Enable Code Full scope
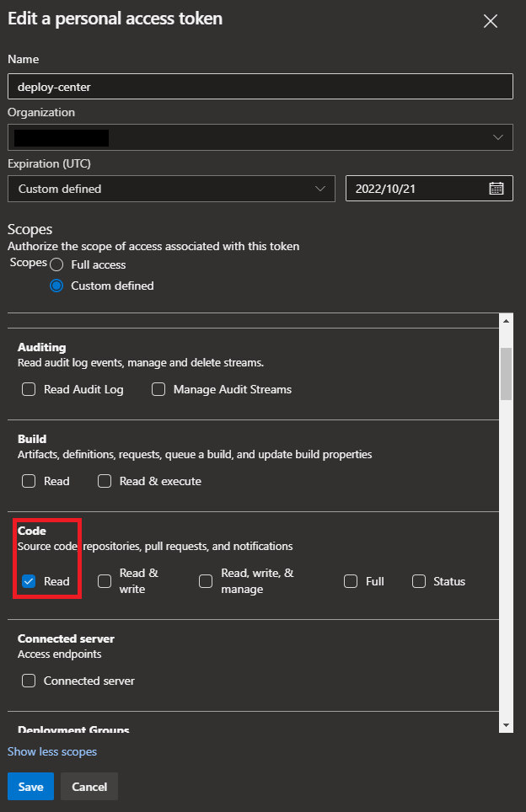 pyautogui.click(x=351, y=581)
